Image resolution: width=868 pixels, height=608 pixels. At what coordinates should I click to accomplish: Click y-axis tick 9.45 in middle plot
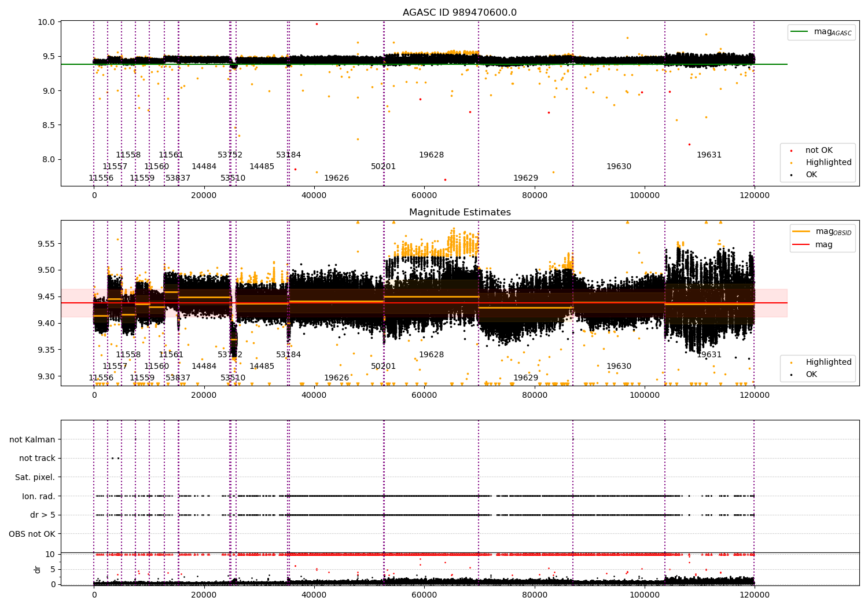47,297
